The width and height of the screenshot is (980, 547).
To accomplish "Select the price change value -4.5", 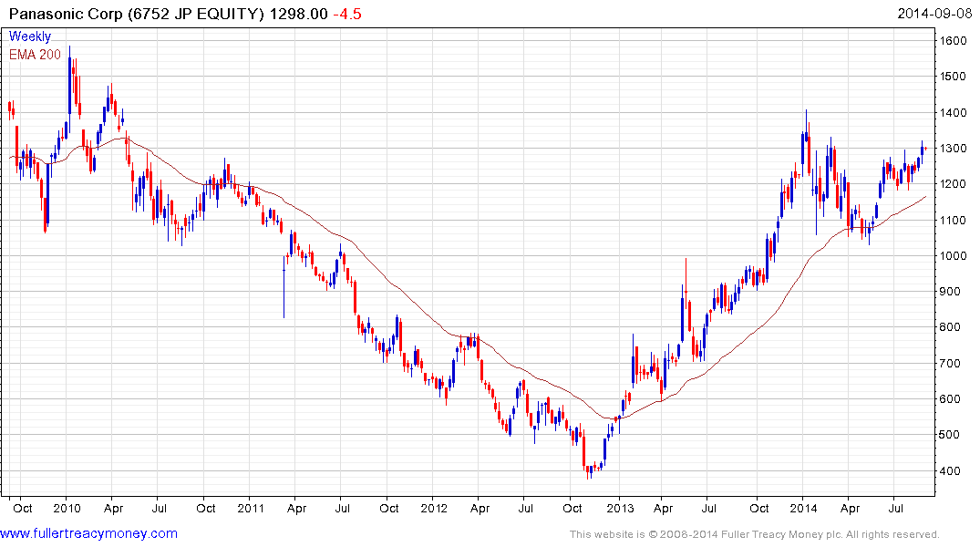I will click(347, 14).
